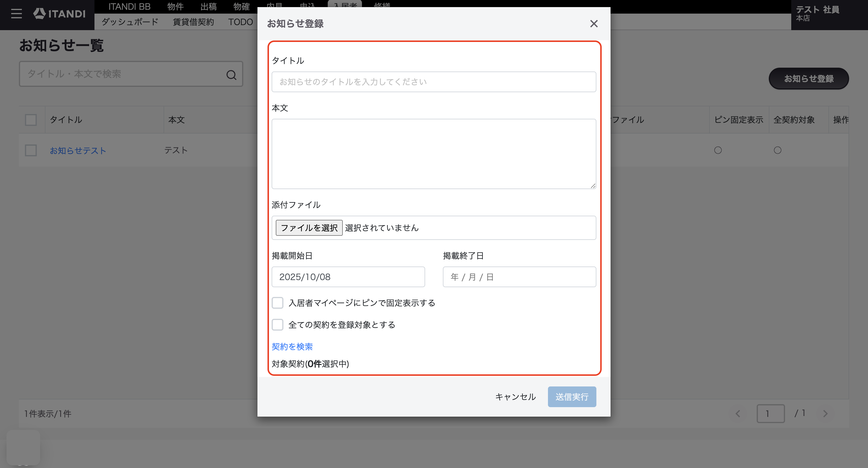
Task: Switch to 賃貸借契約 tab
Action: coord(193,22)
